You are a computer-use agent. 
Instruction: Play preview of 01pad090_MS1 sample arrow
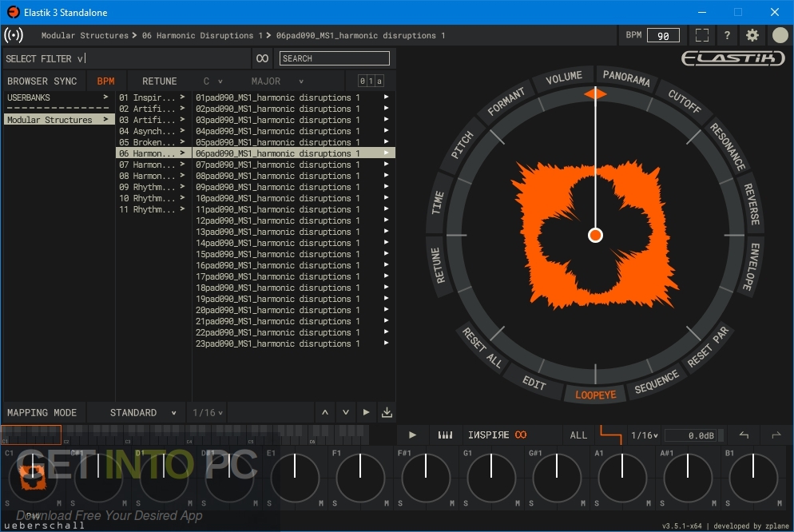[x=387, y=97]
